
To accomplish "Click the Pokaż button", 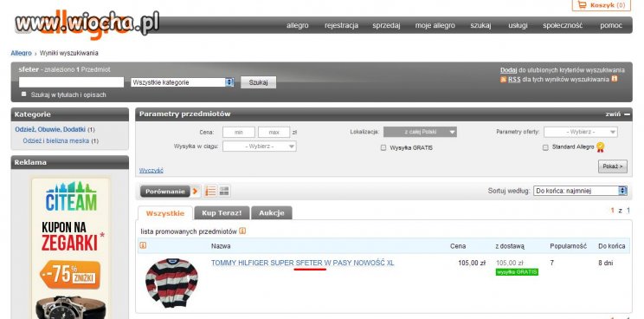I will 613,166.
